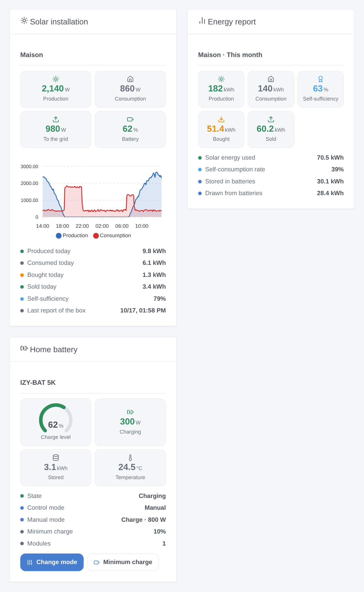This screenshot has width=364, height=592.
Task: Select the 300 W Charging tile
Action: pos(130,422)
